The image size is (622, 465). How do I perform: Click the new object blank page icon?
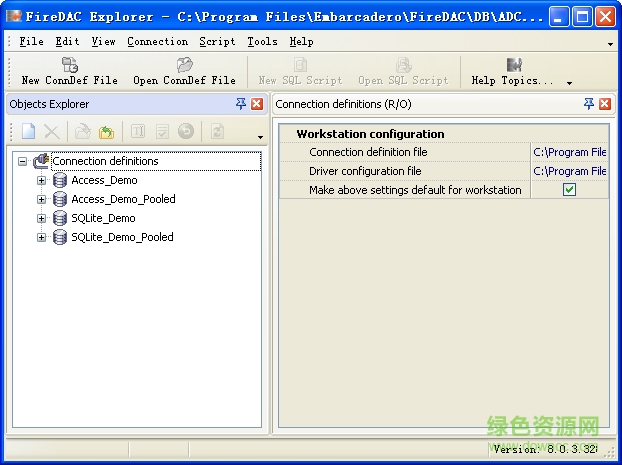(x=29, y=131)
